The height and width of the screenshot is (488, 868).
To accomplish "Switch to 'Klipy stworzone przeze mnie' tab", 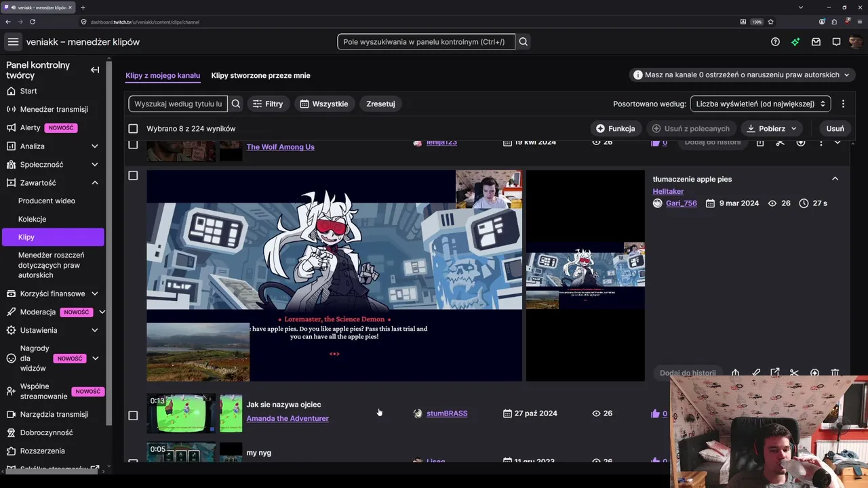I will [x=260, y=75].
